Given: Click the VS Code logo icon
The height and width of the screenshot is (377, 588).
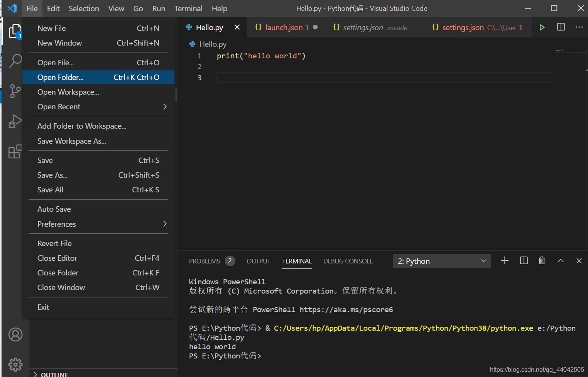Looking at the screenshot, I should click(12, 8).
